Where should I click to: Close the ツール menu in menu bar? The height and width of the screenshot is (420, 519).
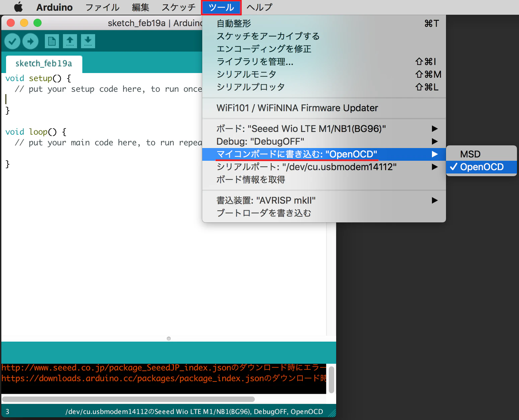[221, 7]
